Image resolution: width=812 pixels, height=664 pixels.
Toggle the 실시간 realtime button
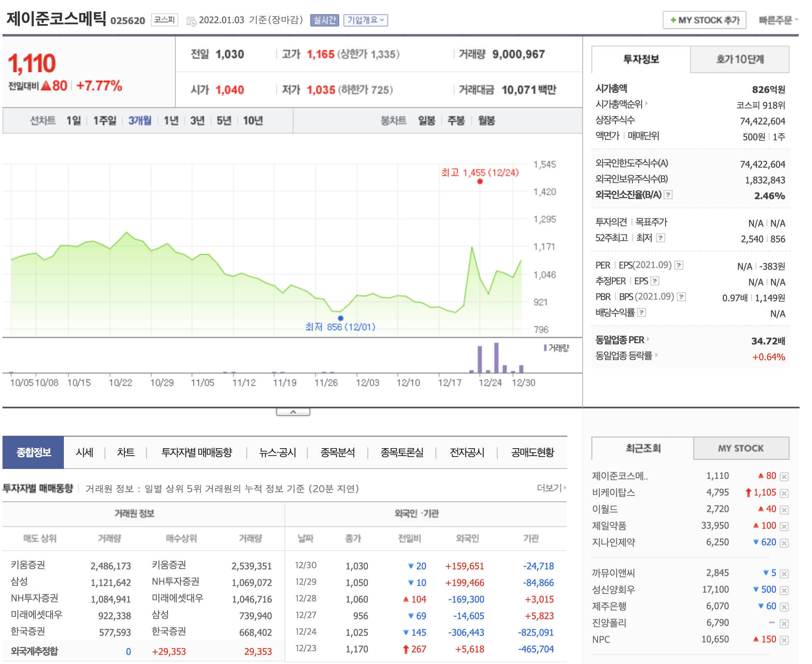(x=324, y=20)
